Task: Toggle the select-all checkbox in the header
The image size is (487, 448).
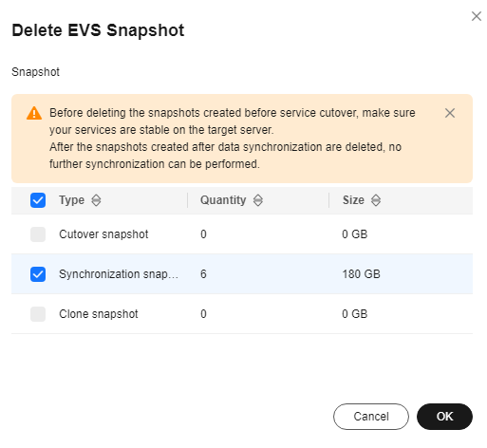Action: coord(38,200)
